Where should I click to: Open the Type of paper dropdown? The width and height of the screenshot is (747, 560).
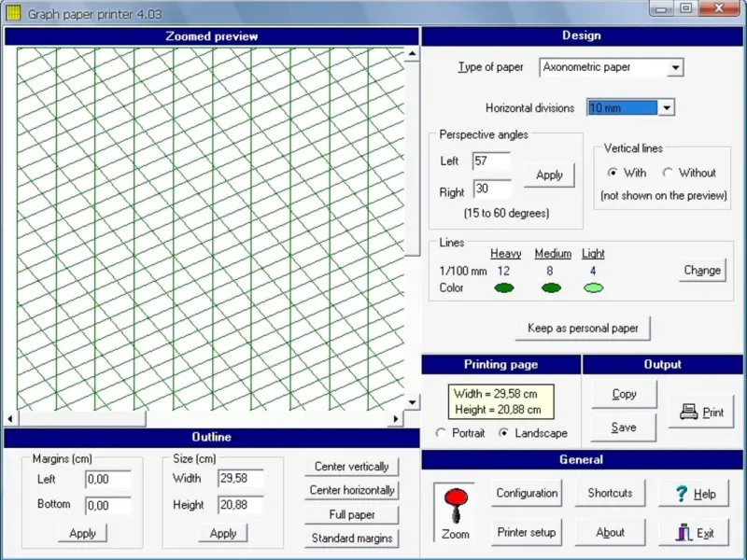click(676, 67)
